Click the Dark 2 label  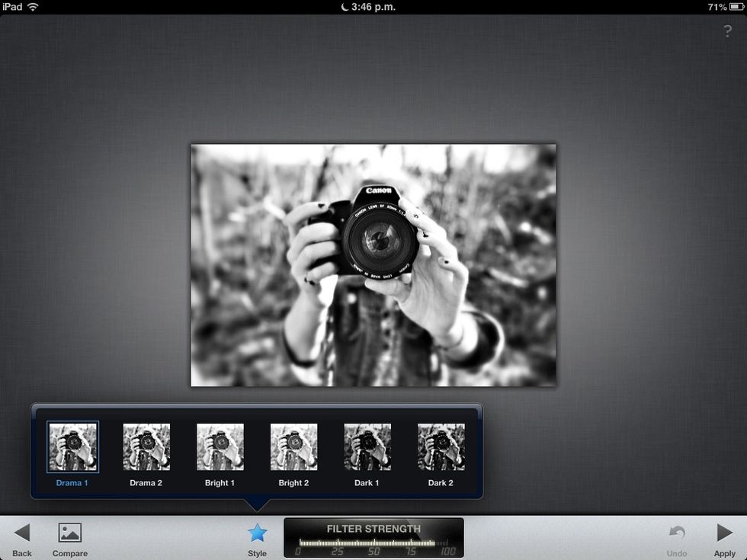(441, 483)
